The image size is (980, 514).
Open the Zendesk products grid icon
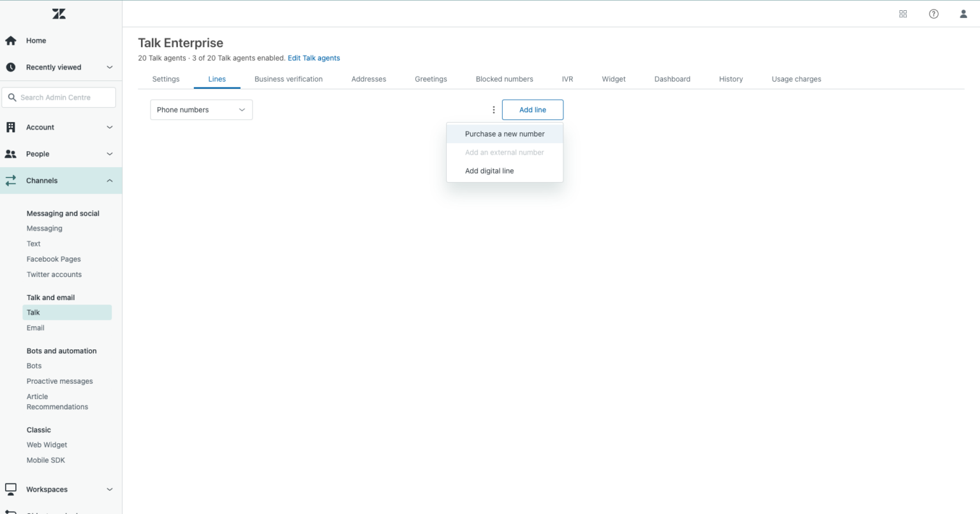tap(903, 13)
